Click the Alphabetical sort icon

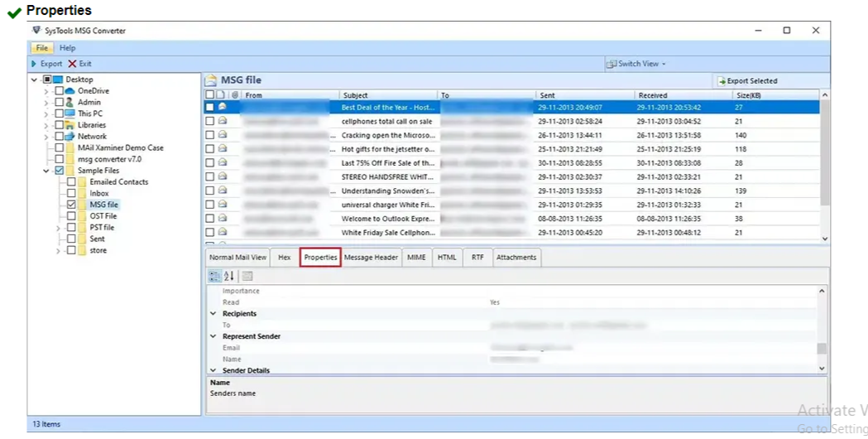229,276
